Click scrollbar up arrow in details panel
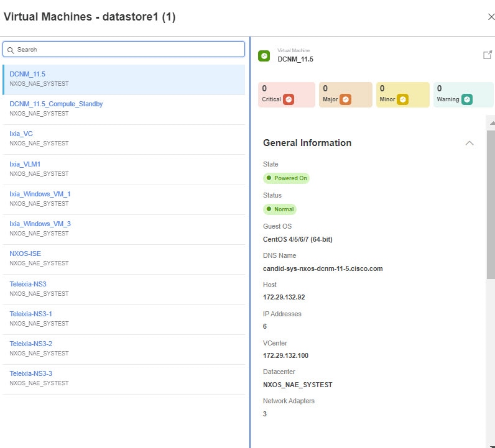 coord(492,124)
